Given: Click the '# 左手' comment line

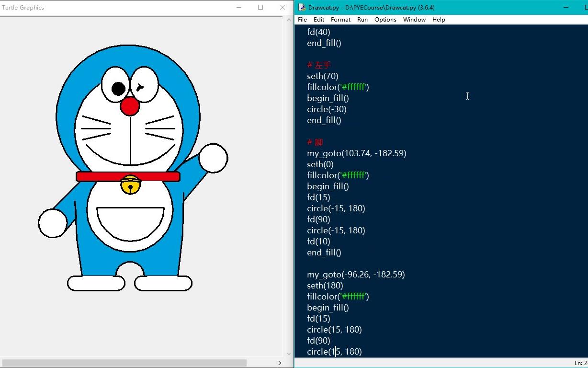Looking at the screenshot, I should coord(319,65).
